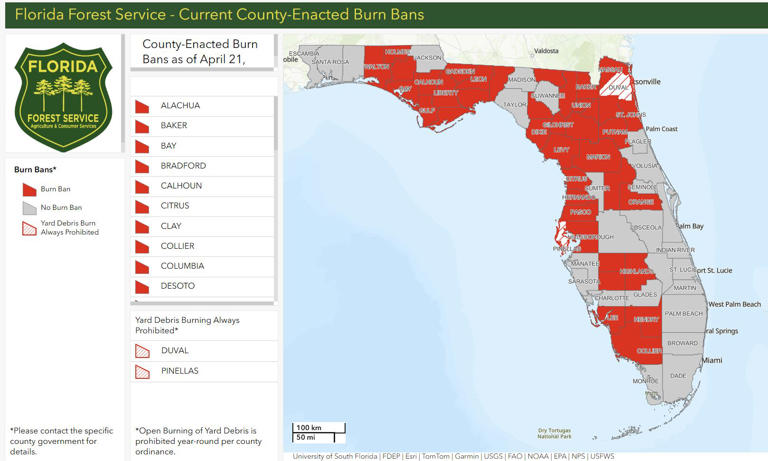Click the Esri attribution at map bottom

click(x=410, y=456)
